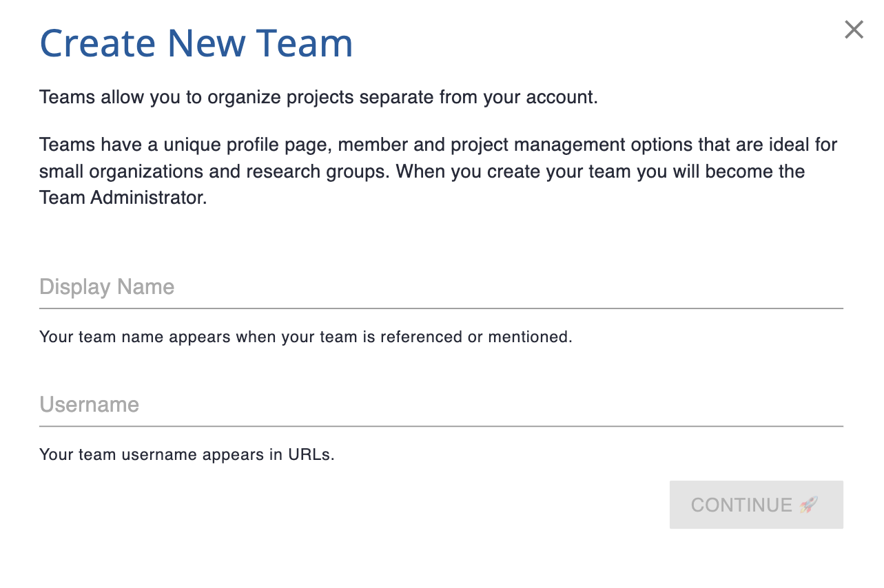The image size is (884, 588).
Task: Click the "Team Administrator." text line
Action: (123, 198)
